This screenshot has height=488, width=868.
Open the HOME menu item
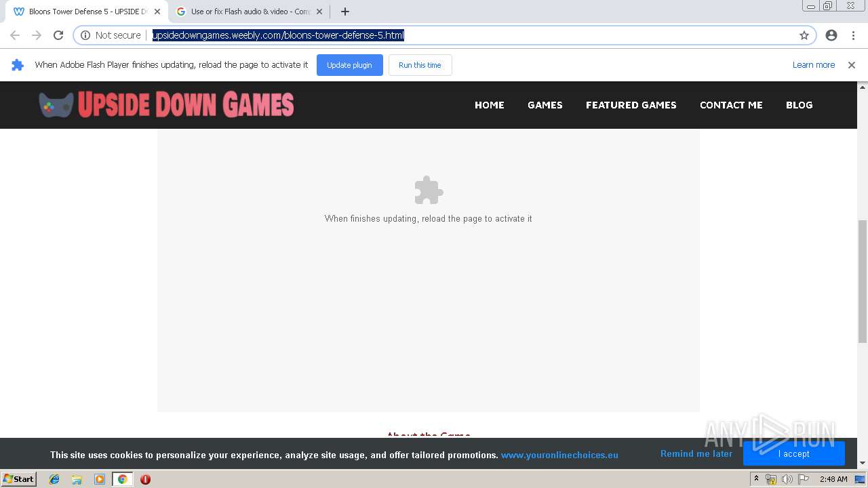490,105
